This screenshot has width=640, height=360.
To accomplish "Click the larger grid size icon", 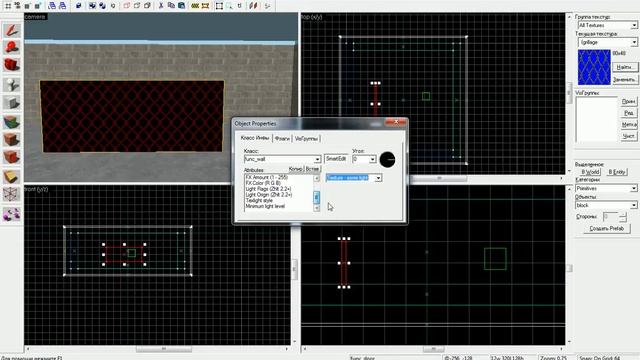I will coord(38,6).
